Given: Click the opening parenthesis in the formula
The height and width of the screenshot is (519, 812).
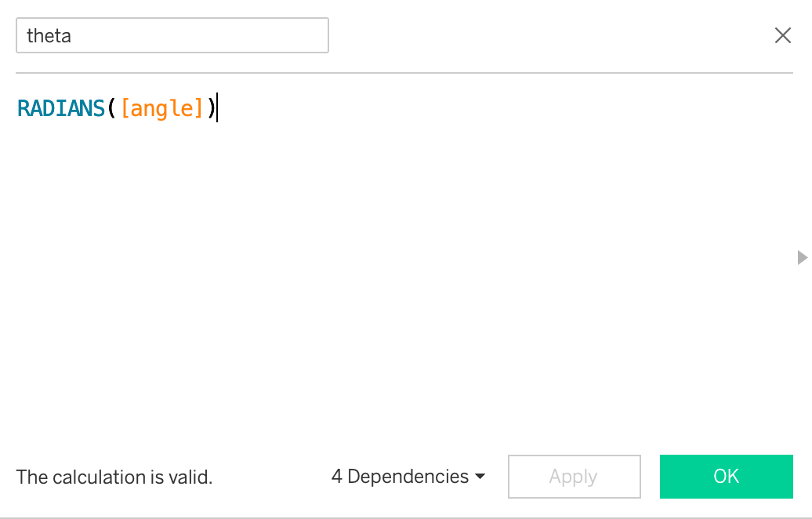Looking at the screenshot, I should click(112, 108).
